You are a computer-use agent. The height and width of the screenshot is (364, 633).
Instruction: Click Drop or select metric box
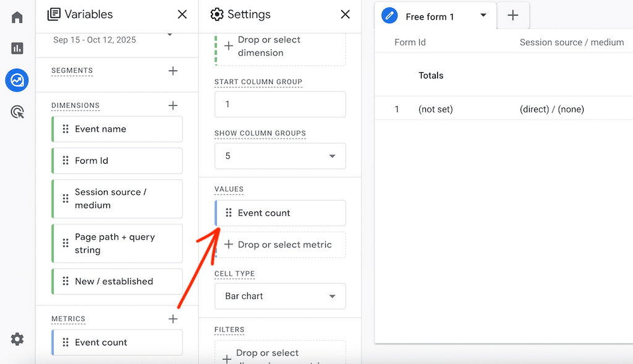coord(280,245)
